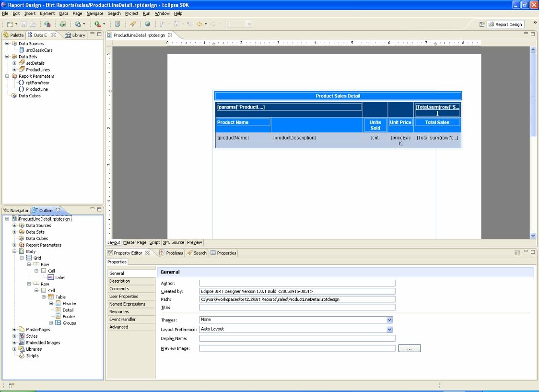Click the rptParmYear parameter icon
Screen dimensions: 539x392
(22, 83)
